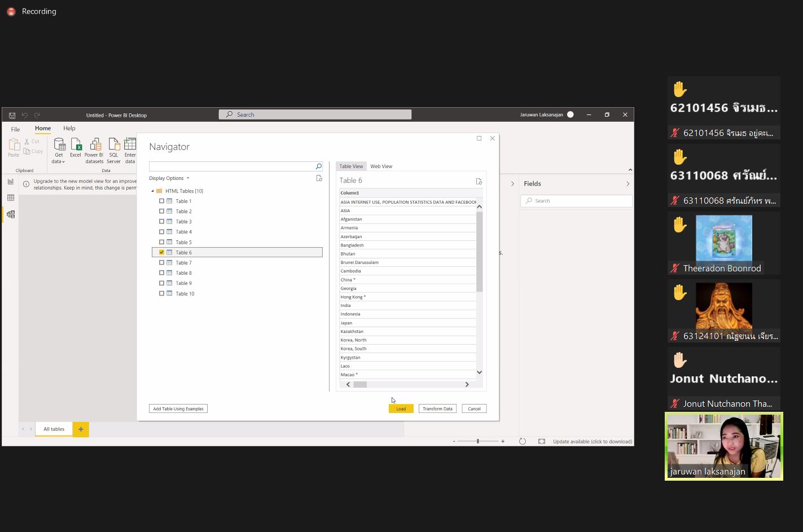Click the magnifier icon in Navigator search
The image size is (803, 532).
point(318,166)
